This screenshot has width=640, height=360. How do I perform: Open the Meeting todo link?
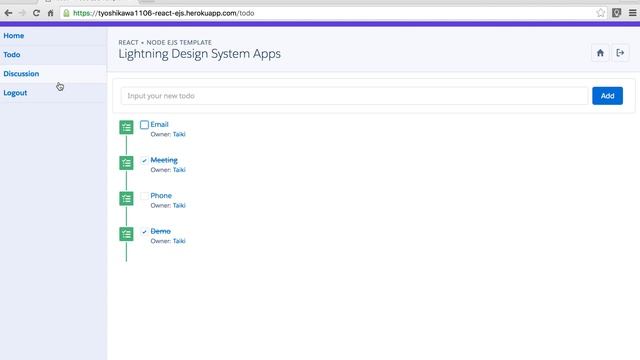tap(164, 160)
